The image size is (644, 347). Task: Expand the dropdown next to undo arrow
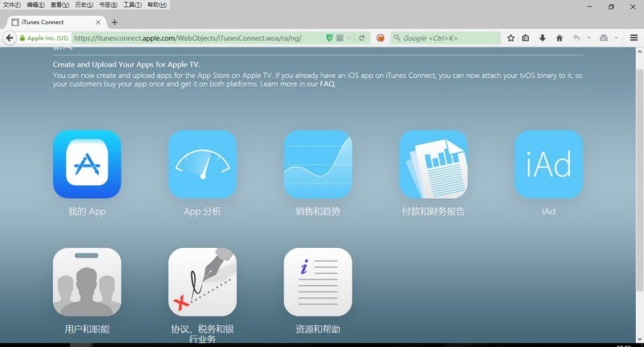(x=588, y=38)
